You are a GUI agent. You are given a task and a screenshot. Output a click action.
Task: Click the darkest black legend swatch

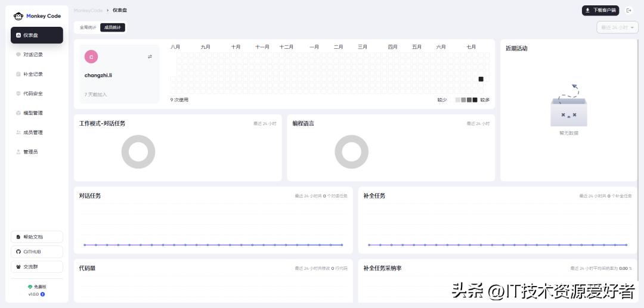475,99
